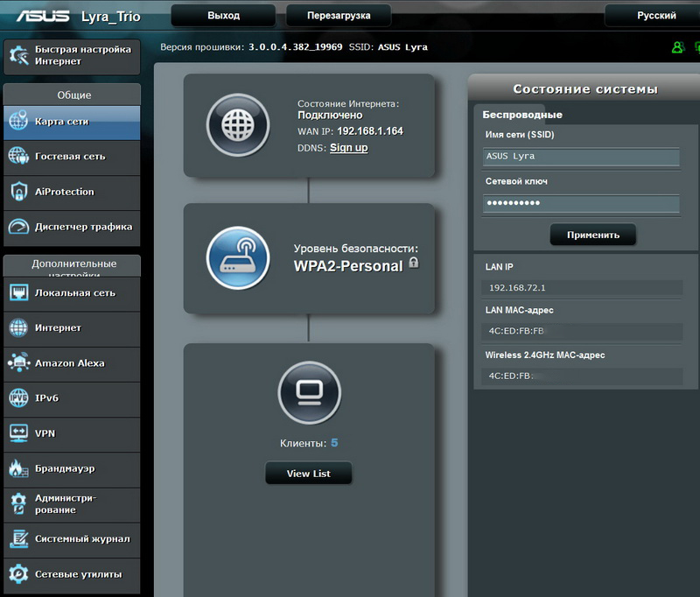Image resolution: width=700 pixels, height=597 pixels.
Task: Open the VPN settings page
Action: pyautogui.click(x=71, y=433)
